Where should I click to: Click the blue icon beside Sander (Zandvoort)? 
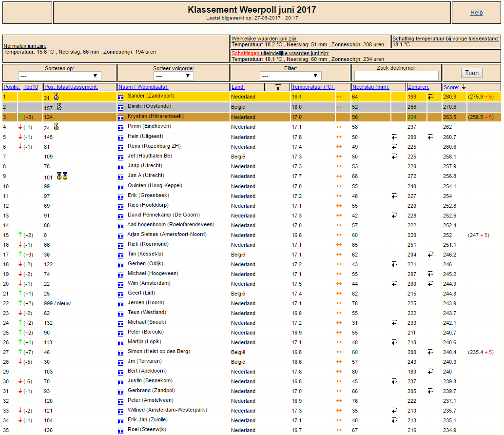[120, 98]
